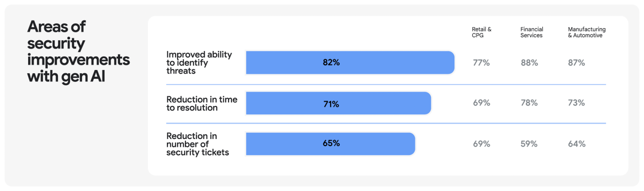Viewport: 644px width, 191px height.
Task: Click the 'Areas of security improvements' title
Action: tap(78, 52)
